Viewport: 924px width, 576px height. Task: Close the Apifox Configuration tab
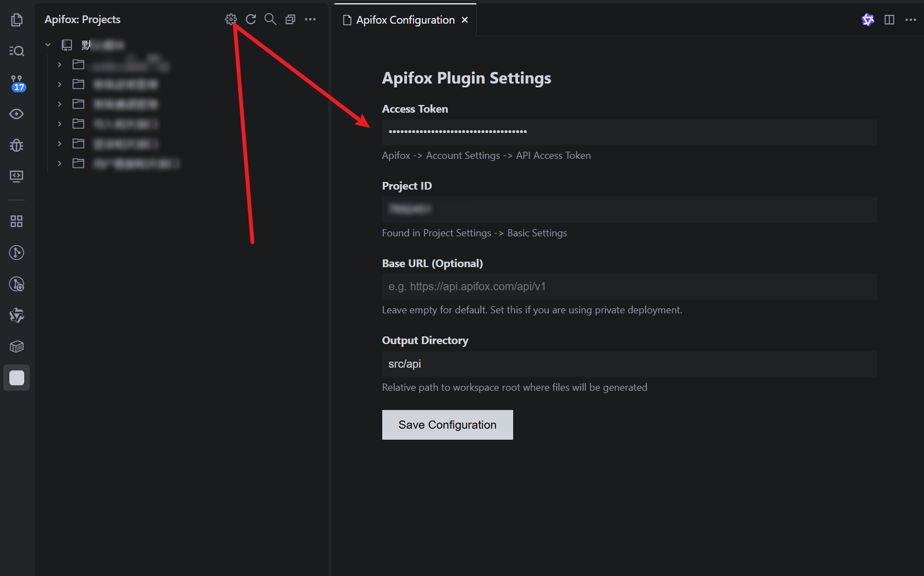(x=465, y=20)
